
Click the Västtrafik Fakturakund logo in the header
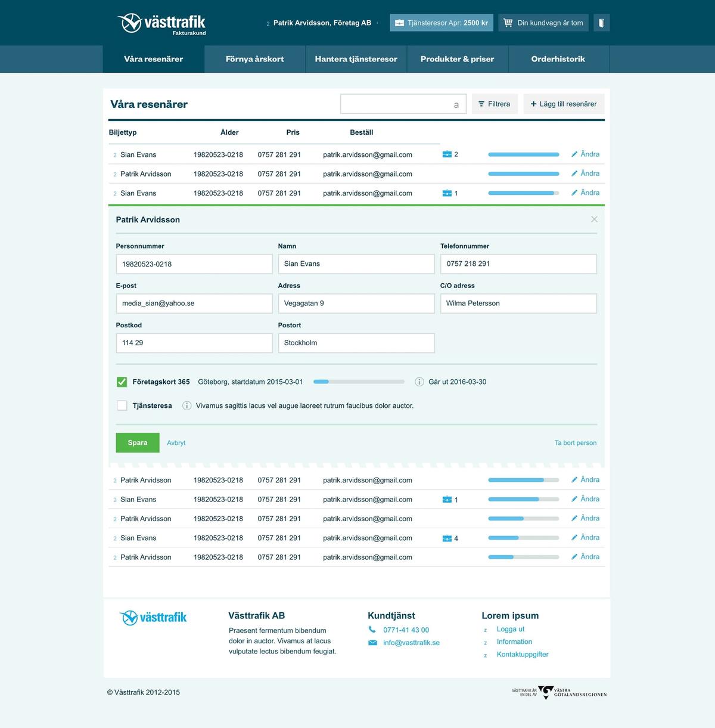pos(162,24)
